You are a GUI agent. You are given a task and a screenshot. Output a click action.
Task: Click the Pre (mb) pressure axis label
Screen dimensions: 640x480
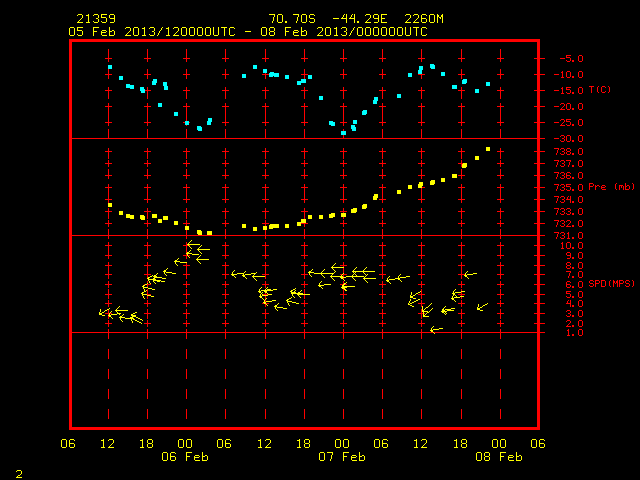click(x=611, y=187)
